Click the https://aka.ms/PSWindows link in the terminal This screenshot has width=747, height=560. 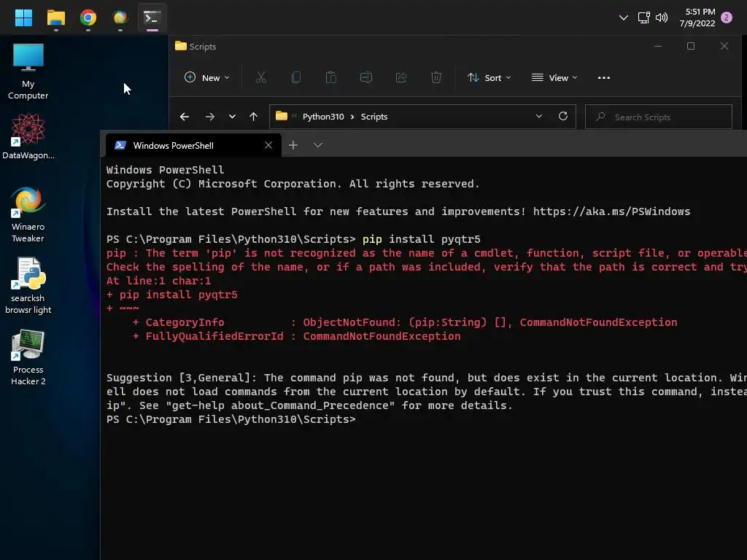click(612, 211)
